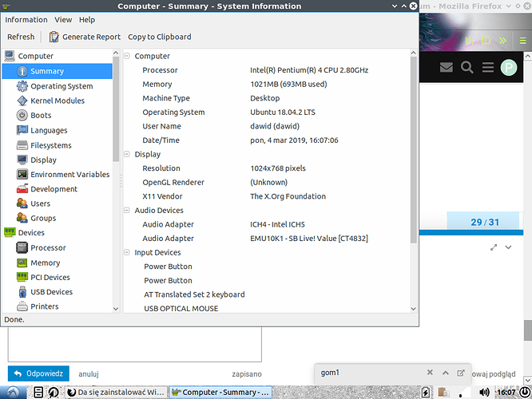Collapse the Audio Devices section
The image size is (532, 399).
(x=127, y=210)
